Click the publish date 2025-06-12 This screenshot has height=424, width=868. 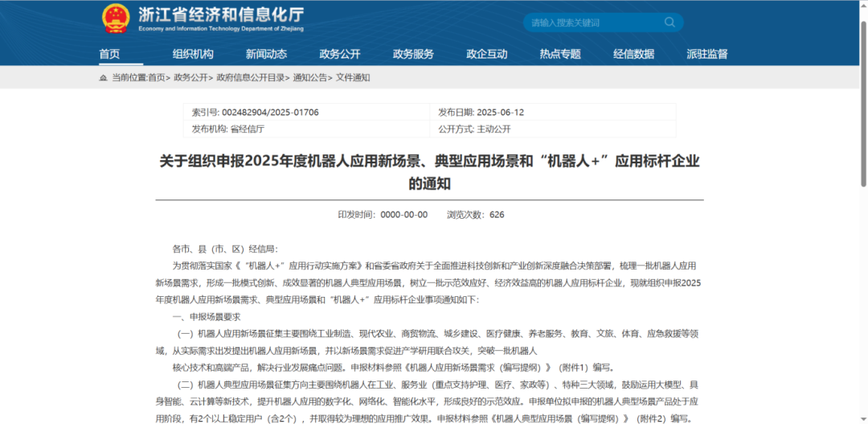tap(501, 113)
